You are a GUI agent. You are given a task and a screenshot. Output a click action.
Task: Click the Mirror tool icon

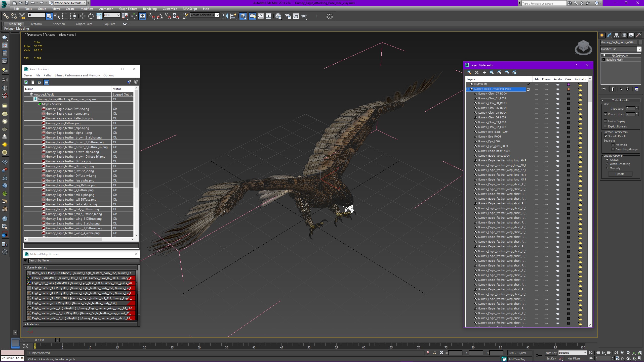(x=225, y=16)
